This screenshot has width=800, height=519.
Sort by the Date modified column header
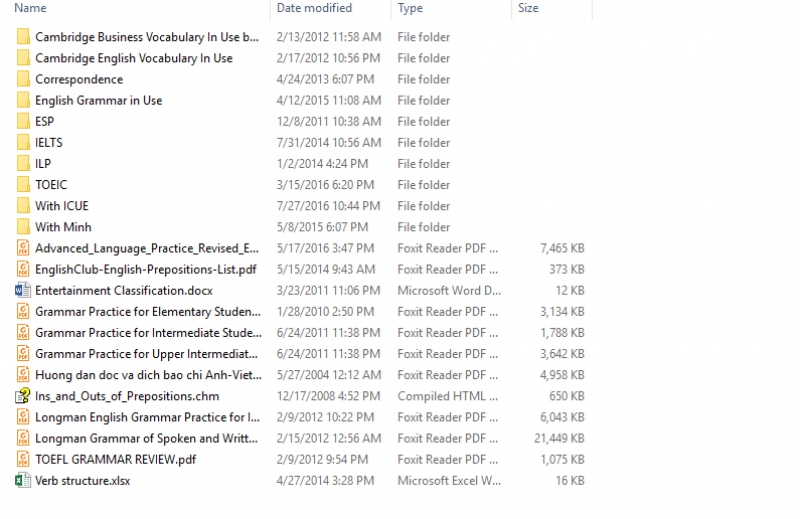click(314, 8)
